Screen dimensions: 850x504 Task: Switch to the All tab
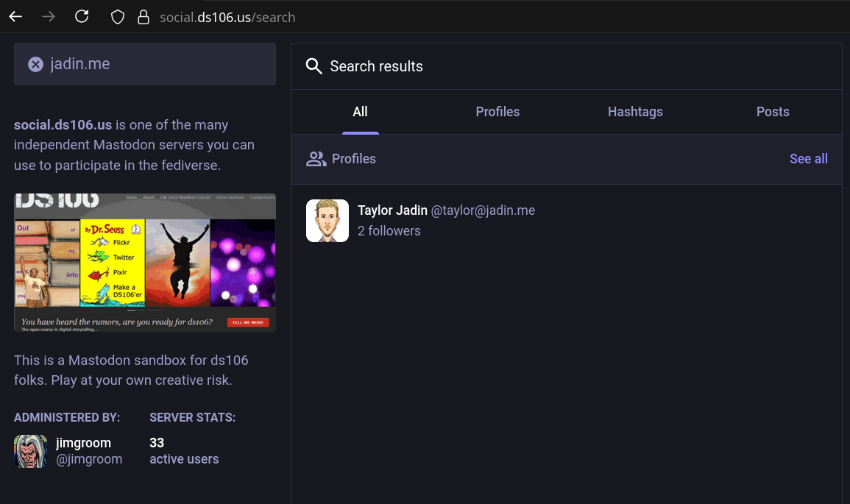pyautogui.click(x=360, y=112)
